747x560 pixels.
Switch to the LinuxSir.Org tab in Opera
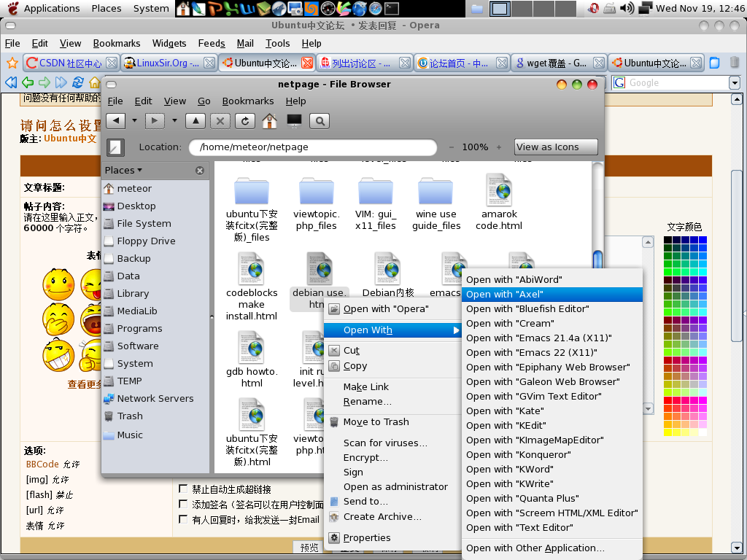pyautogui.click(x=169, y=63)
